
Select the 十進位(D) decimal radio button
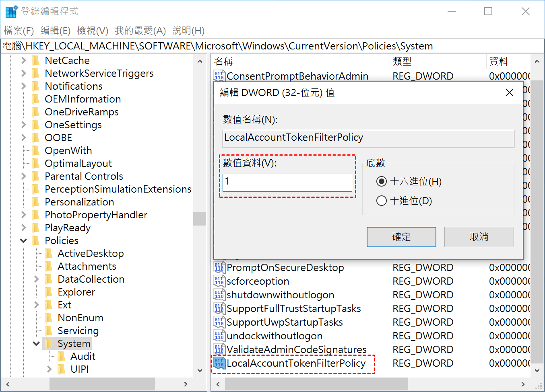pyautogui.click(x=382, y=201)
